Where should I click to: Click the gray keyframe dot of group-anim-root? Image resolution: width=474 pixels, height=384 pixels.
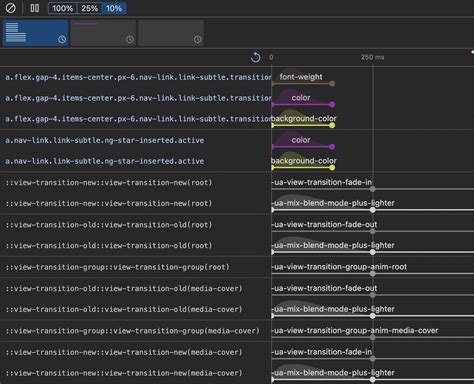coord(373,274)
